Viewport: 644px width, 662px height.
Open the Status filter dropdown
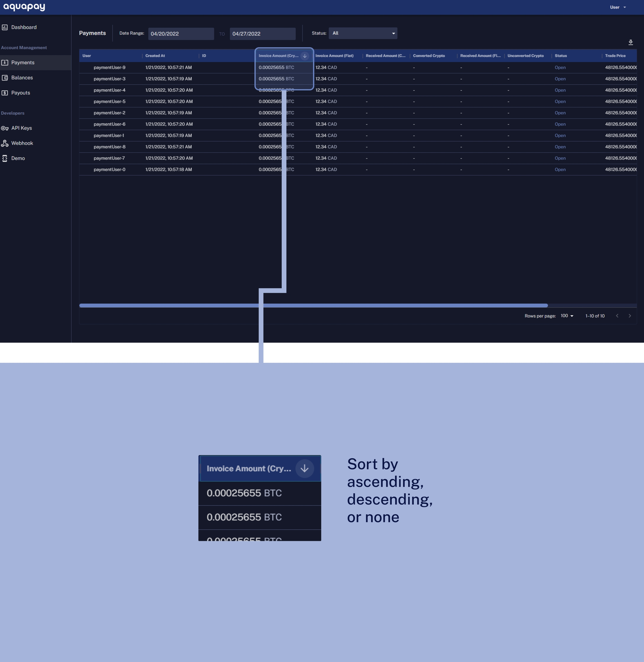tap(363, 33)
